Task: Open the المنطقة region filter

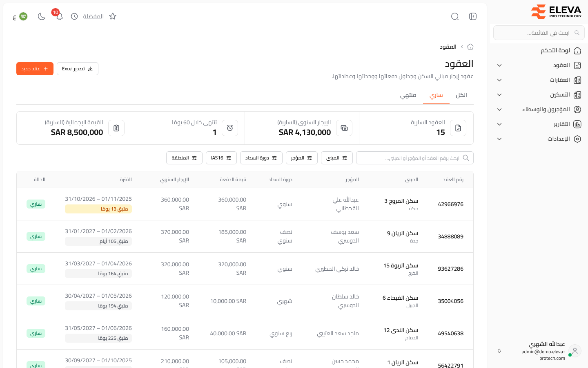Action: [x=184, y=158]
